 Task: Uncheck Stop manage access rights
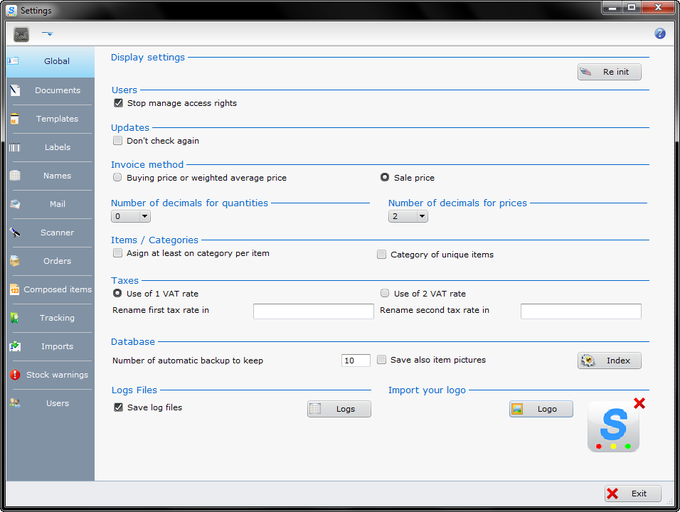pyautogui.click(x=118, y=103)
